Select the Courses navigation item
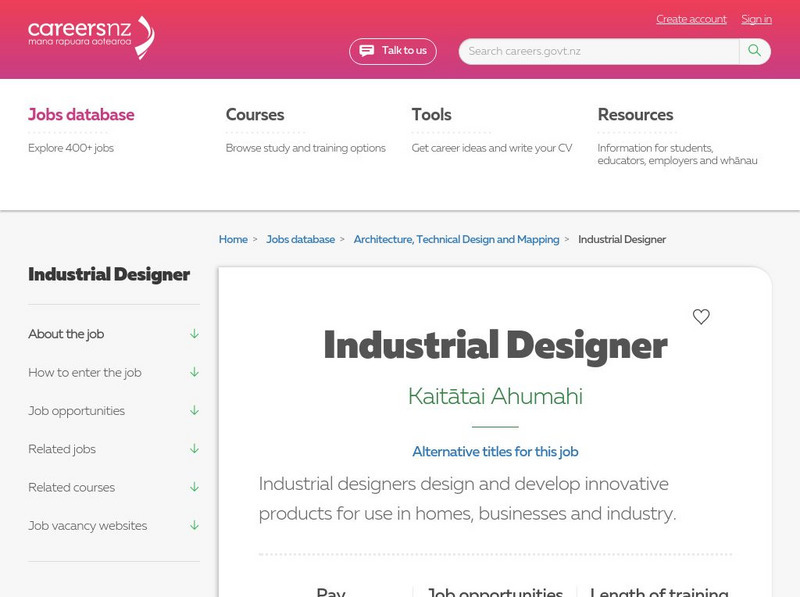The image size is (800, 597). [256, 115]
